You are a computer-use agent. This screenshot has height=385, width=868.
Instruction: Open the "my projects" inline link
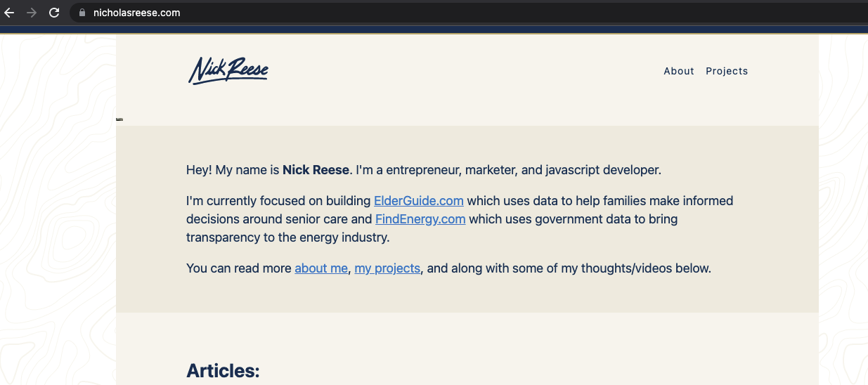coord(387,268)
